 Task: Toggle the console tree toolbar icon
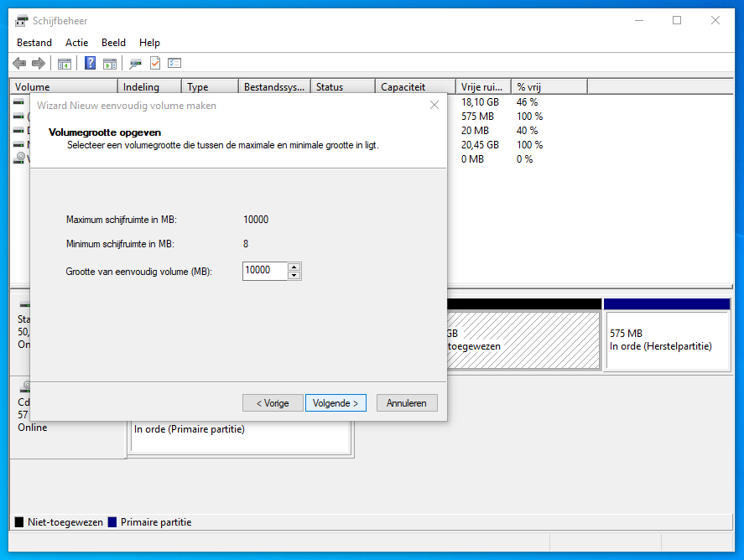(x=64, y=64)
